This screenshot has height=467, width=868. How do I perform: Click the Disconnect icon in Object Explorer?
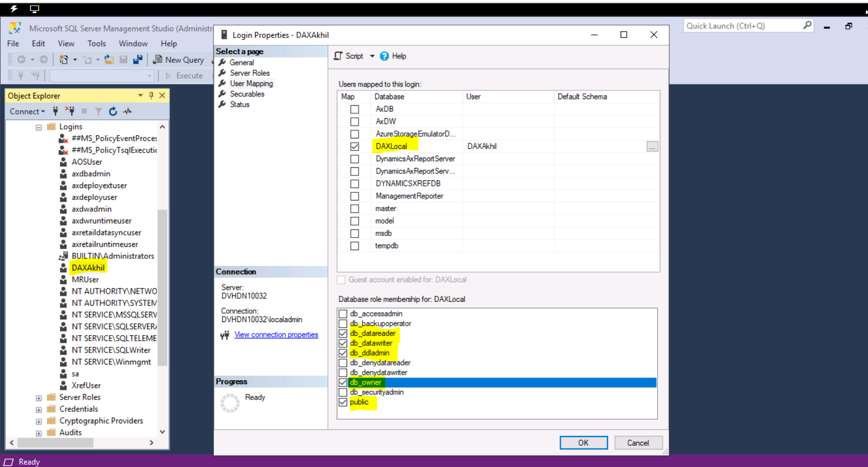pyautogui.click(x=70, y=111)
